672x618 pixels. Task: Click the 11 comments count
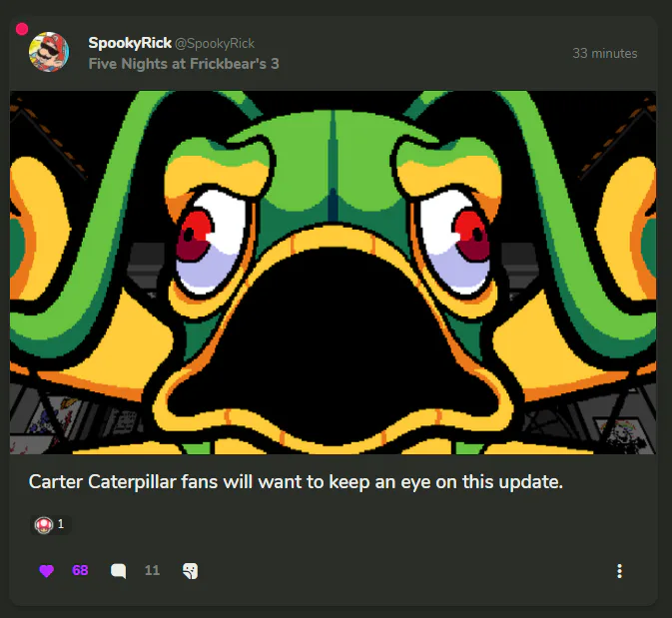coord(152,570)
